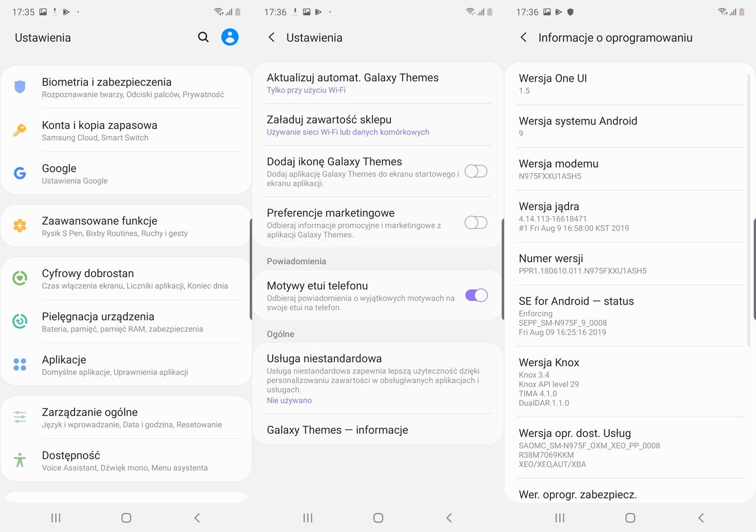Open Pielęgnacja urządzenia
Viewport: 756px width, 532px height.
(126, 321)
